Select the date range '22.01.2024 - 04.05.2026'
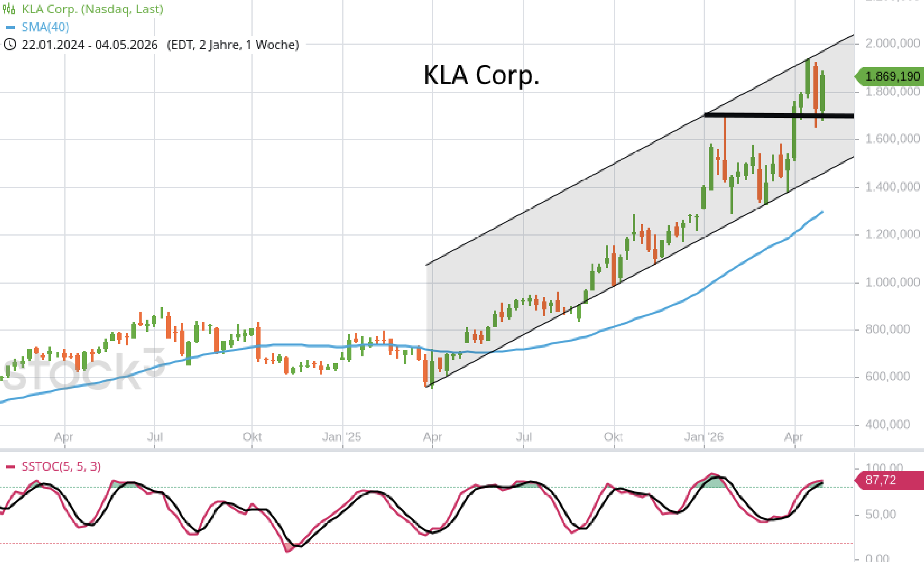 click(x=89, y=45)
